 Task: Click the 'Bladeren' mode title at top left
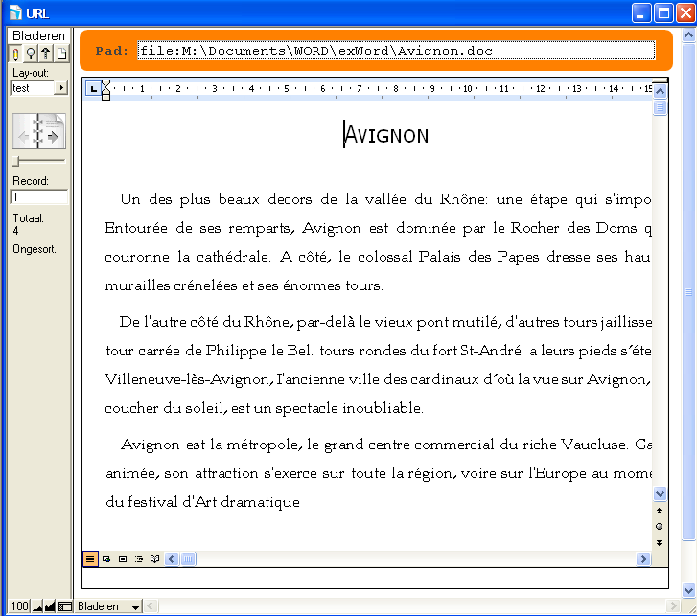(38, 36)
